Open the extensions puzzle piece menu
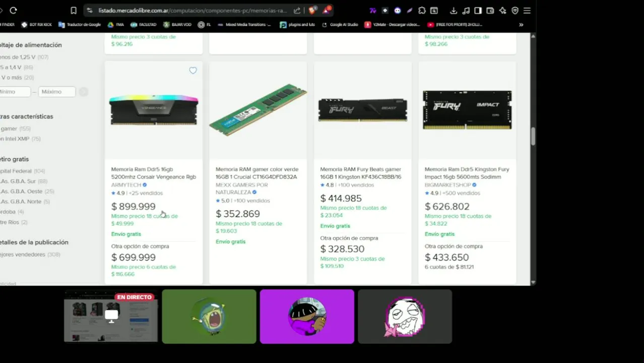Image resolution: width=644 pixels, height=363 pixels. tap(422, 10)
